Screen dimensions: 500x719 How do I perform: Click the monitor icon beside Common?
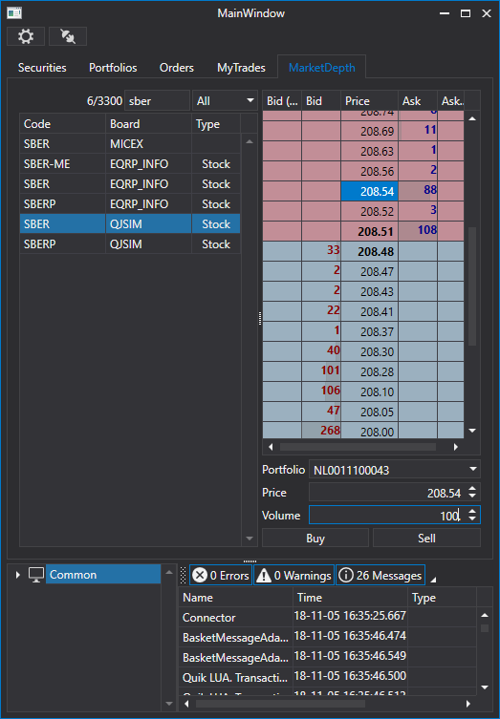tap(36, 575)
